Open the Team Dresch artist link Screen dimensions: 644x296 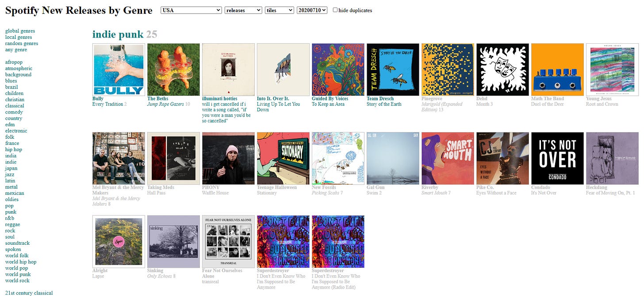[x=380, y=99]
